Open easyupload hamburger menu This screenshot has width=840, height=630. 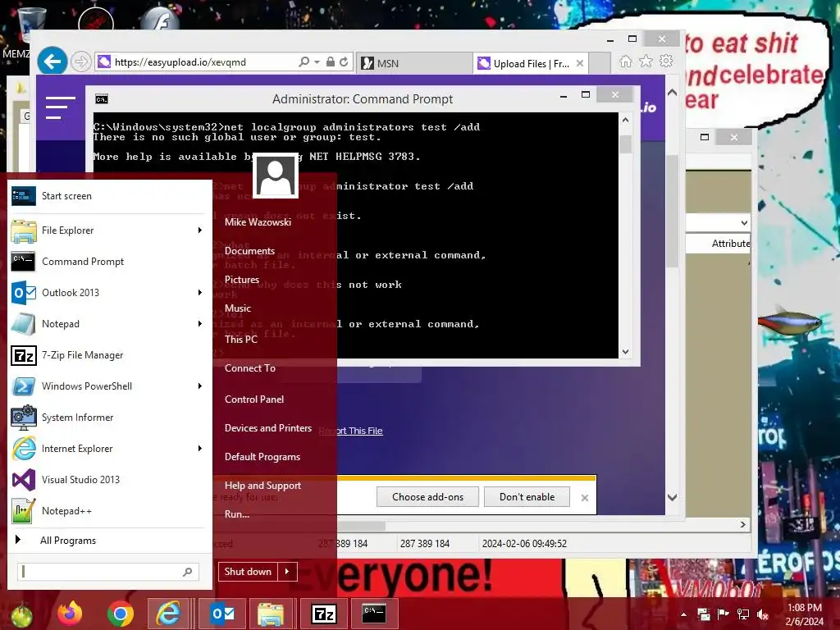tap(60, 107)
